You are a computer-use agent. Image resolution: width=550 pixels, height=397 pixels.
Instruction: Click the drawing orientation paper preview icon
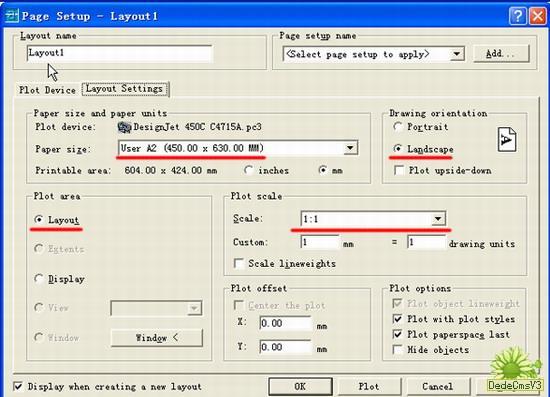507,140
